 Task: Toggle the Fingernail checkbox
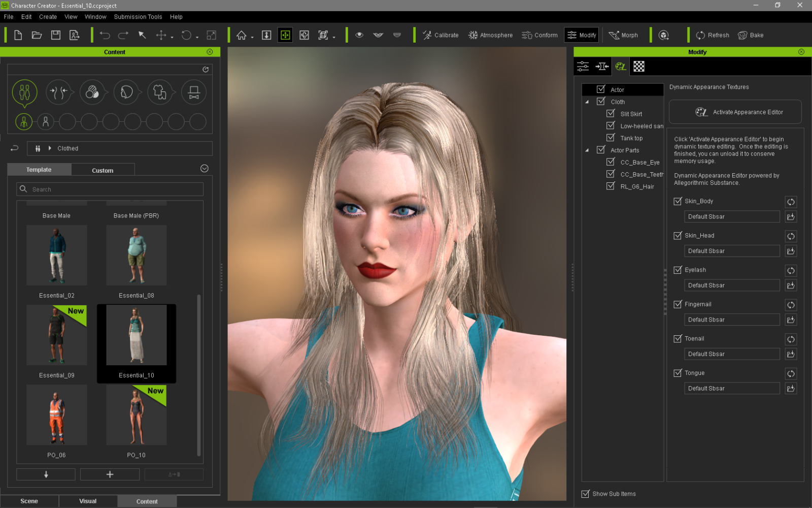pyautogui.click(x=678, y=304)
